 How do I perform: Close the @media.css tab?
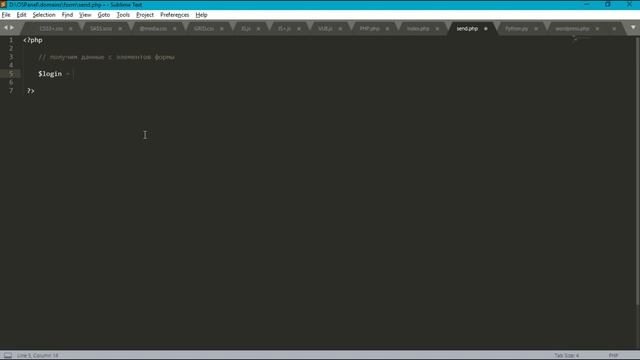coord(175,29)
